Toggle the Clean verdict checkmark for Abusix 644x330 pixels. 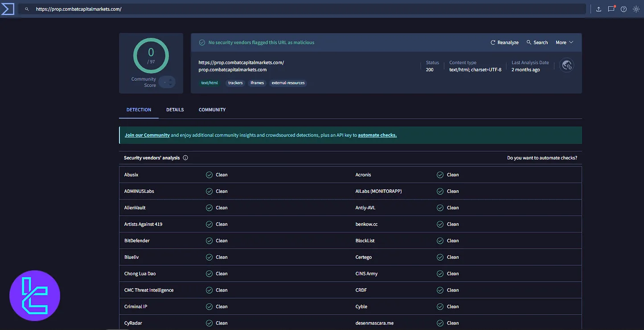[209, 175]
